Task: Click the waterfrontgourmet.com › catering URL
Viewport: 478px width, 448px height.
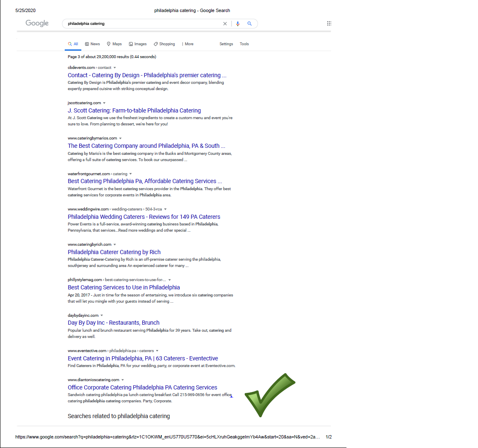Action: click(x=98, y=174)
